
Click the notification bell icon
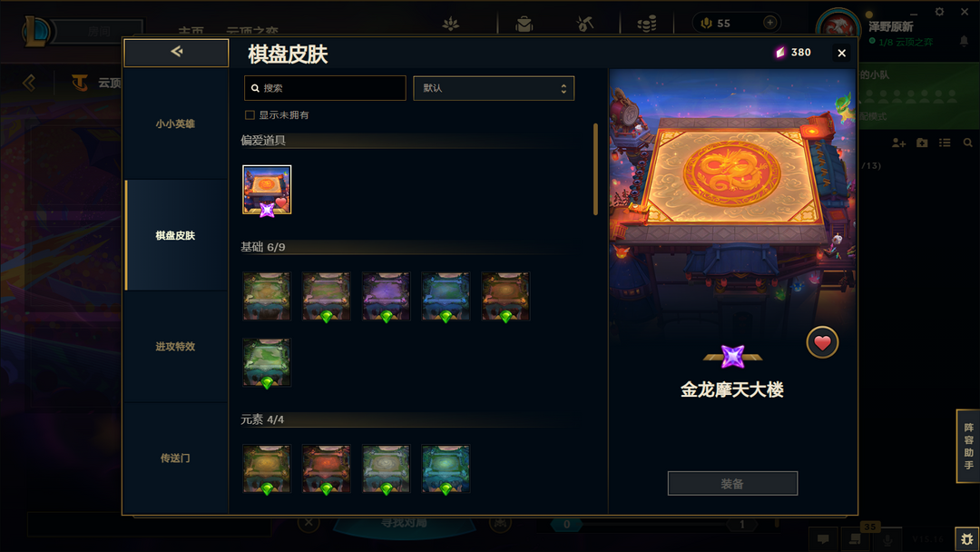click(964, 41)
